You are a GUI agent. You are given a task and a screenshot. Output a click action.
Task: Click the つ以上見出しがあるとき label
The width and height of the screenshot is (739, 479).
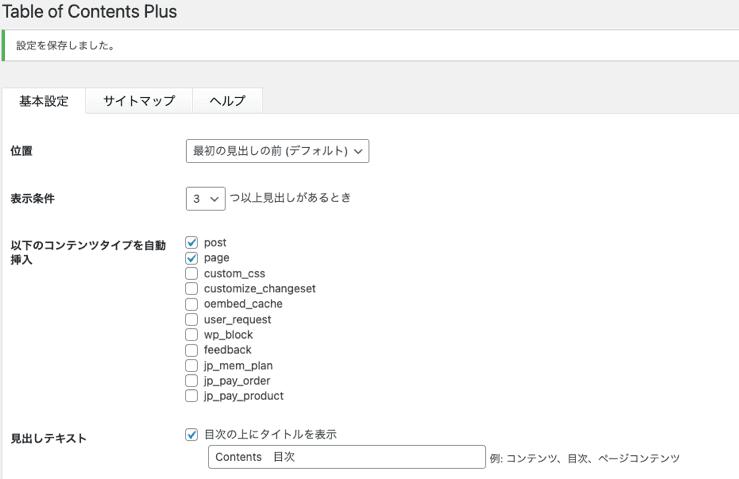click(x=290, y=198)
